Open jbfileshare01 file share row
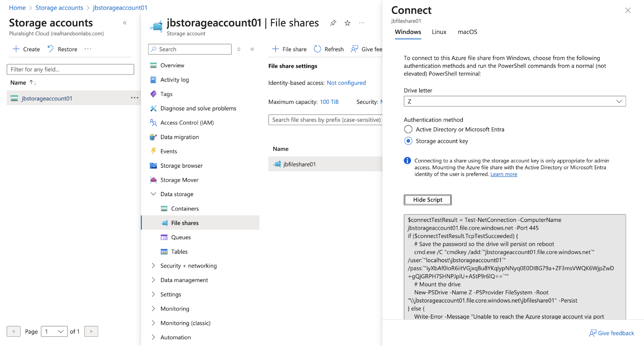This screenshot has width=644, height=346. [325, 164]
